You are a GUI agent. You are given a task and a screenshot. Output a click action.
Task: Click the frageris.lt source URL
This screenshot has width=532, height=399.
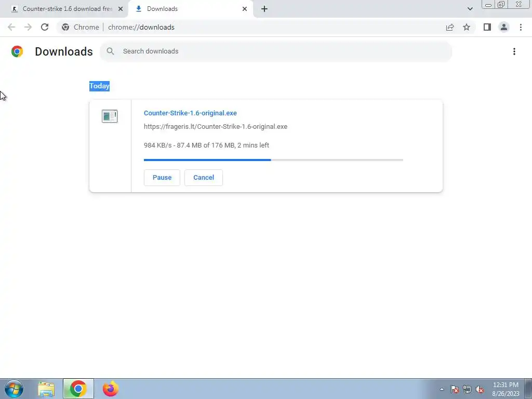[216, 127]
